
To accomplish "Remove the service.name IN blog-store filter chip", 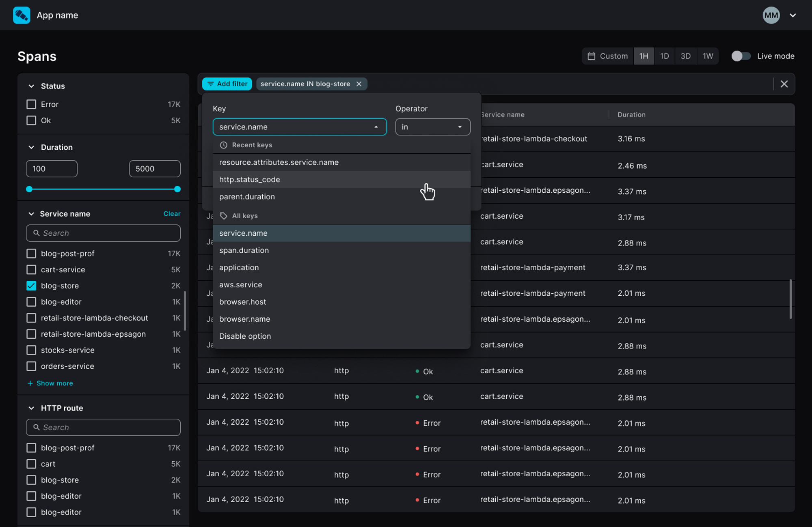I will pyautogui.click(x=359, y=84).
